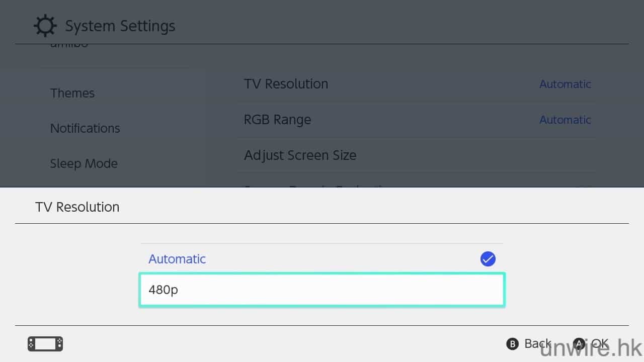Screen dimensions: 644x362
Task: Open the RGB Range setting row
Action: [x=277, y=120]
